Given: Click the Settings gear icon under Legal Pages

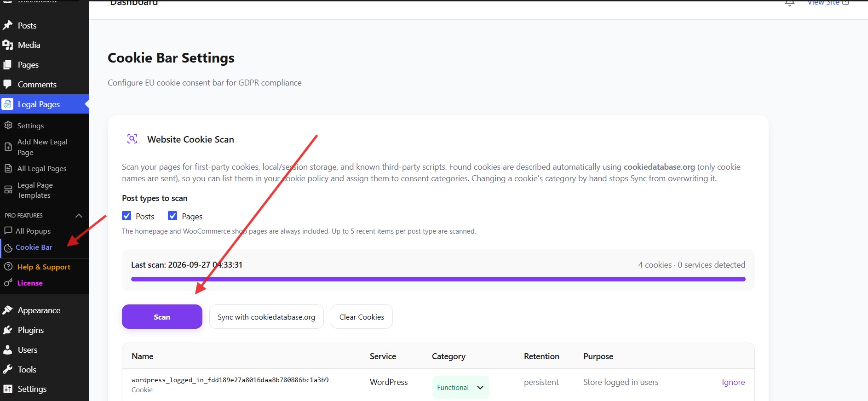Looking at the screenshot, I should pyautogui.click(x=8, y=126).
